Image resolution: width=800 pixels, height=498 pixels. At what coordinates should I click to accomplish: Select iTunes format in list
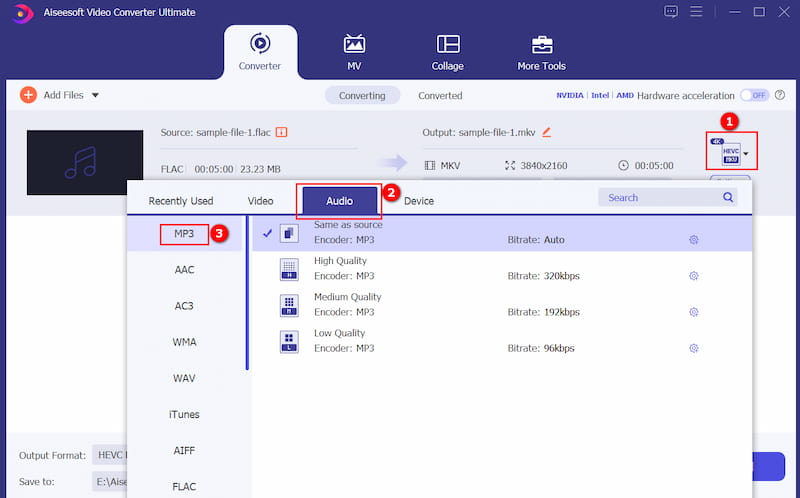pos(184,415)
